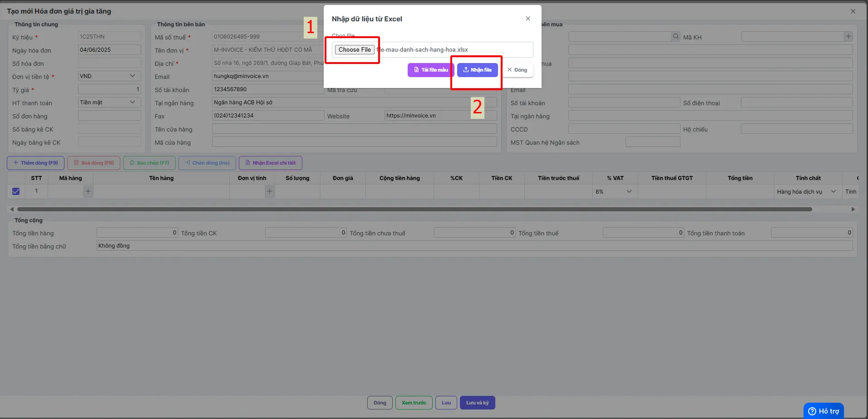Image resolution: width=868 pixels, height=419 pixels.
Task: Click the Tiền thuế GTGT column header
Action: point(672,178)
